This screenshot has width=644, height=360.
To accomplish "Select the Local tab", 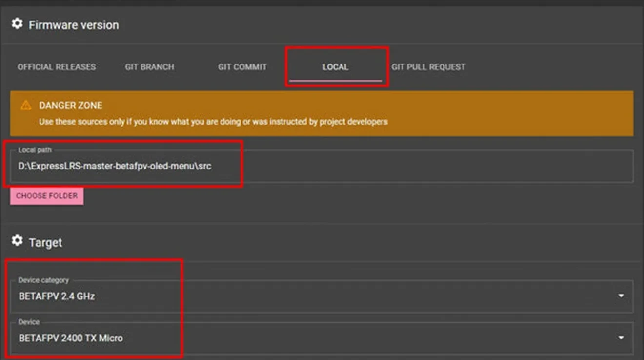I will (335, 67).
